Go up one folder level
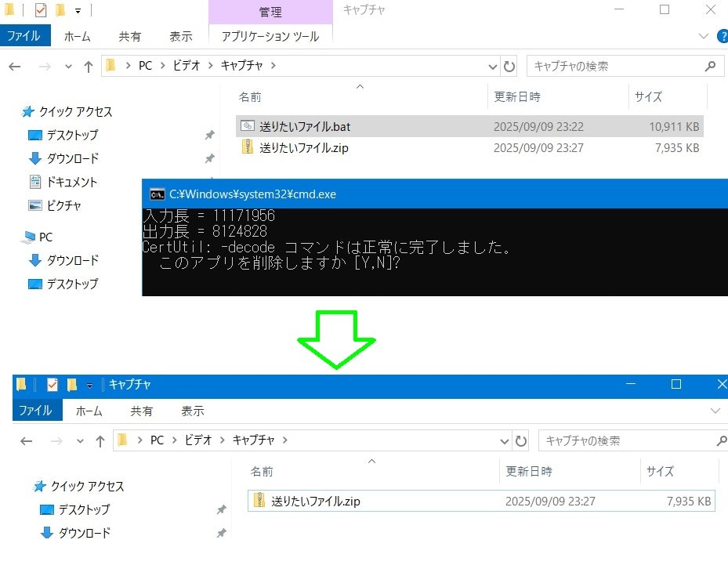Screen dimensions: 728x576 point(88,66)
